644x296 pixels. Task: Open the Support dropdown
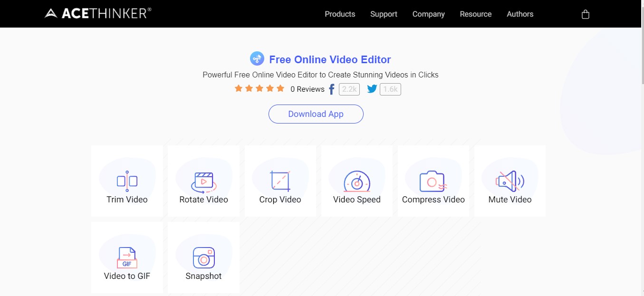pos(383,14)
